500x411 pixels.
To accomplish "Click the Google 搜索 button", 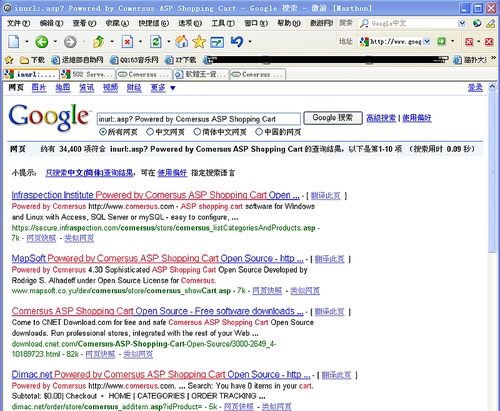I will (x=333, y=118).
